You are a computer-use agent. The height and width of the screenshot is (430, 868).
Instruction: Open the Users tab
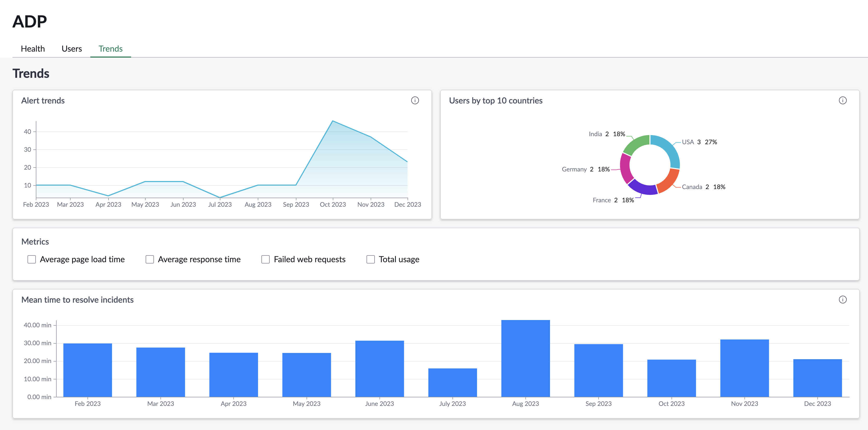pos(72,49)
